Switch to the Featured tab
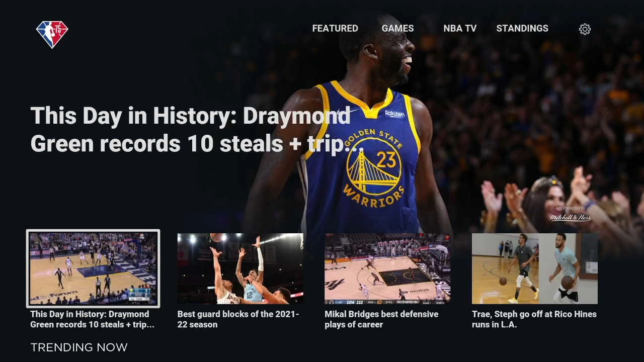Screen dimensions: 644x362 pyautogui.click(x=335, y=29)
